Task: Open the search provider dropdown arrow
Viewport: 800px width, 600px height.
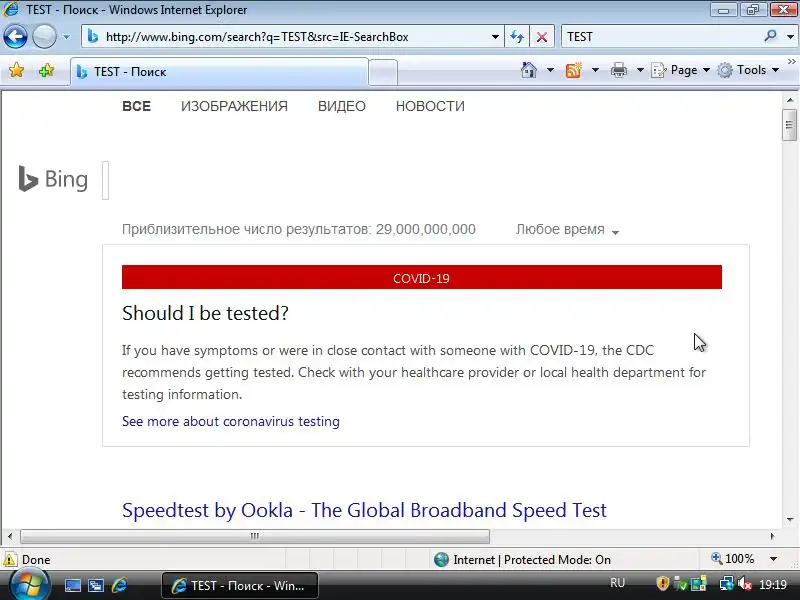Action: click(x=790, y=37)
